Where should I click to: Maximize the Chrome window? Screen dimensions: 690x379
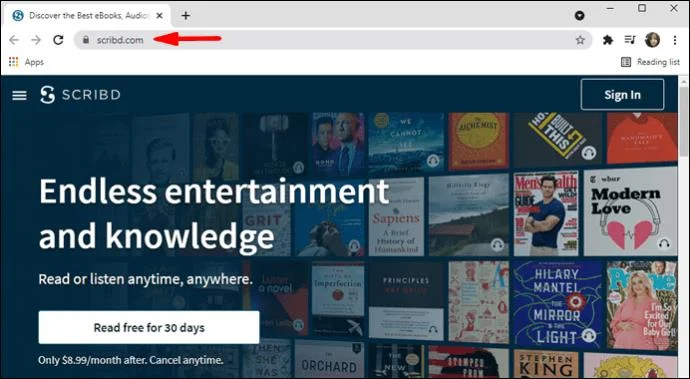click(642, 8)
